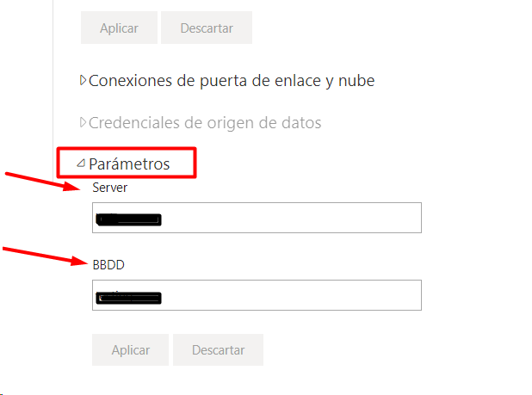Screen dimensions: 532x395
Task: Focus the Server parameter input field
Action: point(257,218)
